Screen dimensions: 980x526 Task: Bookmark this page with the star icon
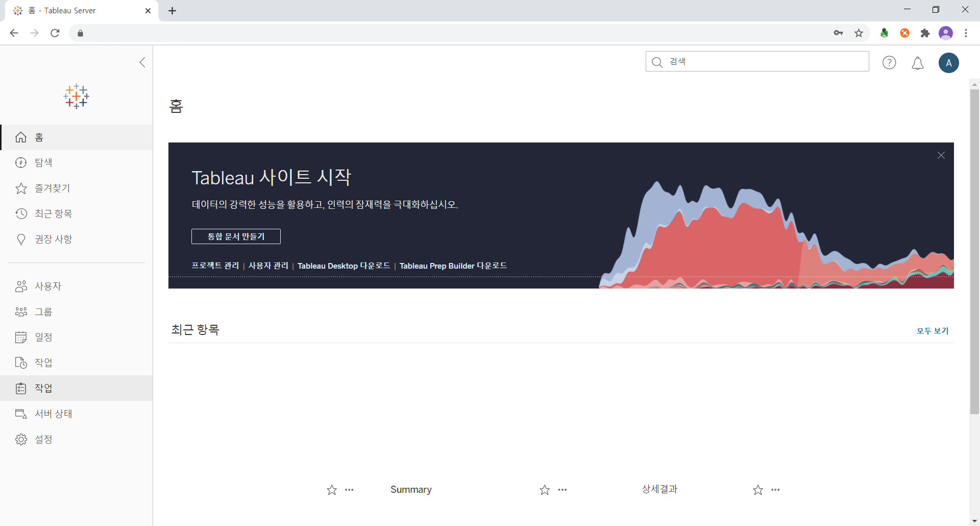point(859,33)
